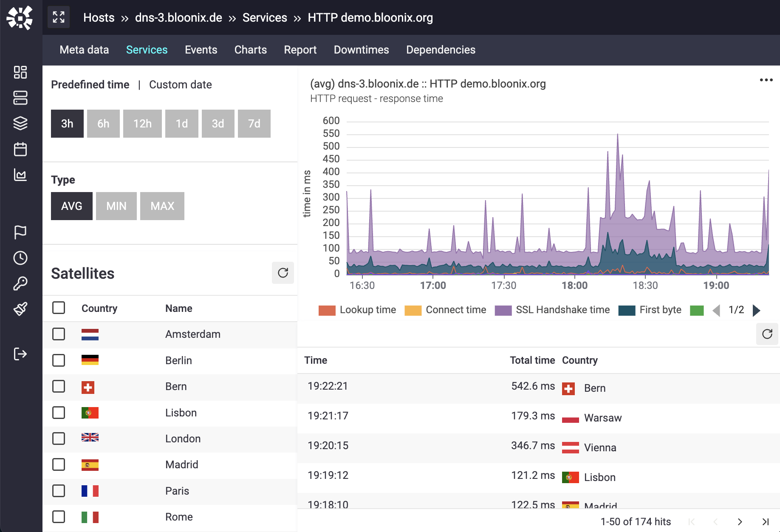
Task: Click the dns-3.bloonix.de breadcrumb link
Action: [178, 17]
